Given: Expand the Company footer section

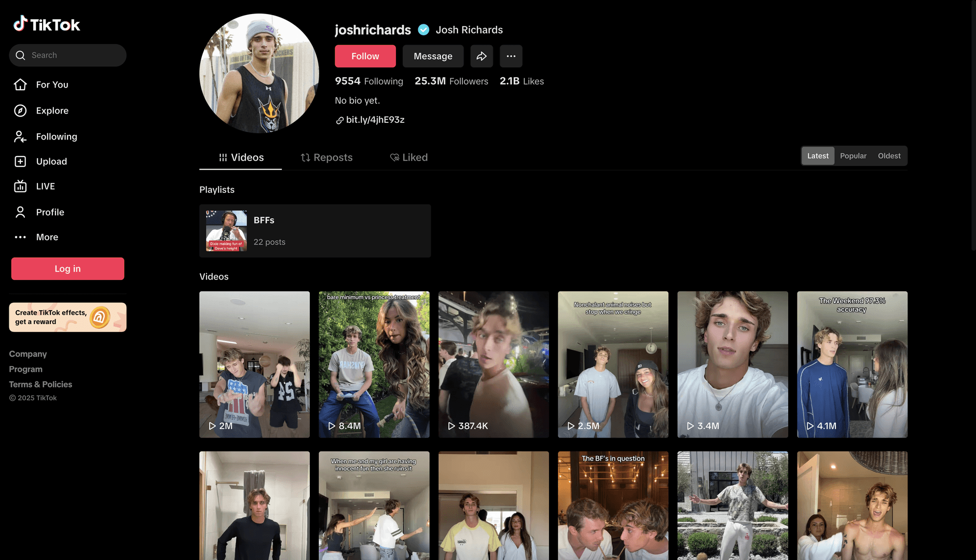Looking at the screenshot, I should [x=28, y=354].
